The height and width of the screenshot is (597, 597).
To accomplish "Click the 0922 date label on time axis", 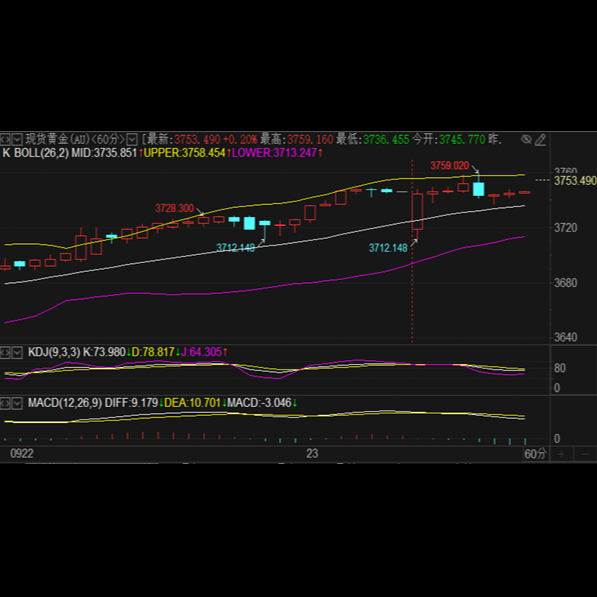I will click(22, 454).
